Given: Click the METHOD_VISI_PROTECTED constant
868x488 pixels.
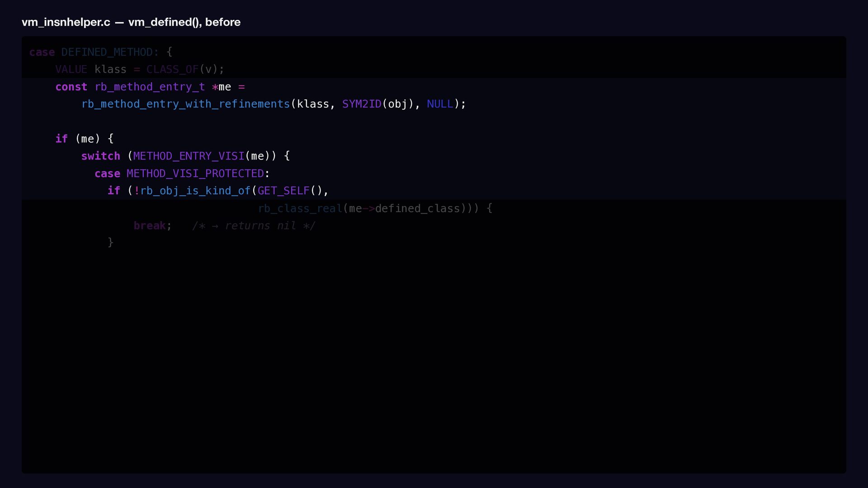Looking at the screenshot, I should (195, 174).
